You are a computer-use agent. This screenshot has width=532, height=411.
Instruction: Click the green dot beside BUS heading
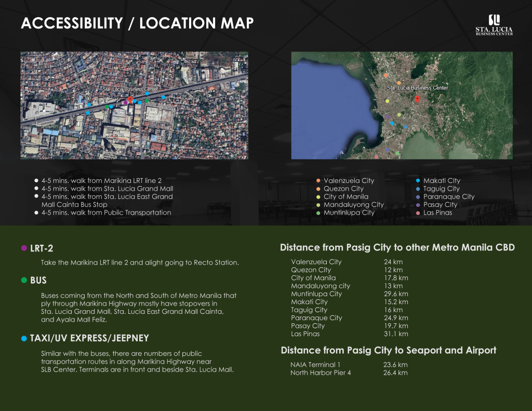(24, 280)
